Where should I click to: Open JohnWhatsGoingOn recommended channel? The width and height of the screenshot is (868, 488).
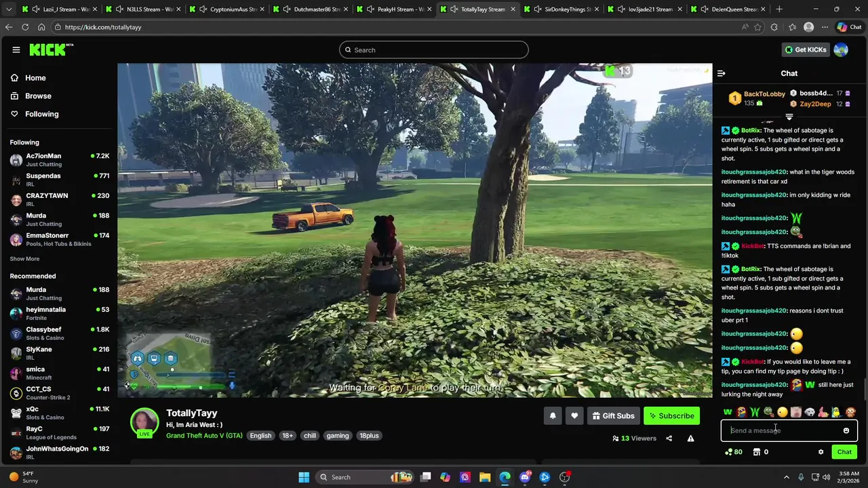coord(59,452)
